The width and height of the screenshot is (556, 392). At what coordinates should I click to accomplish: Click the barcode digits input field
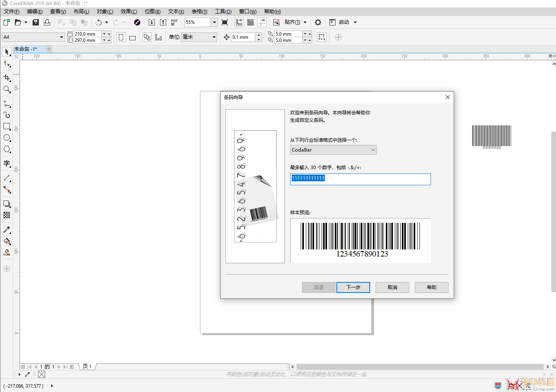click(x=360, y=179)
